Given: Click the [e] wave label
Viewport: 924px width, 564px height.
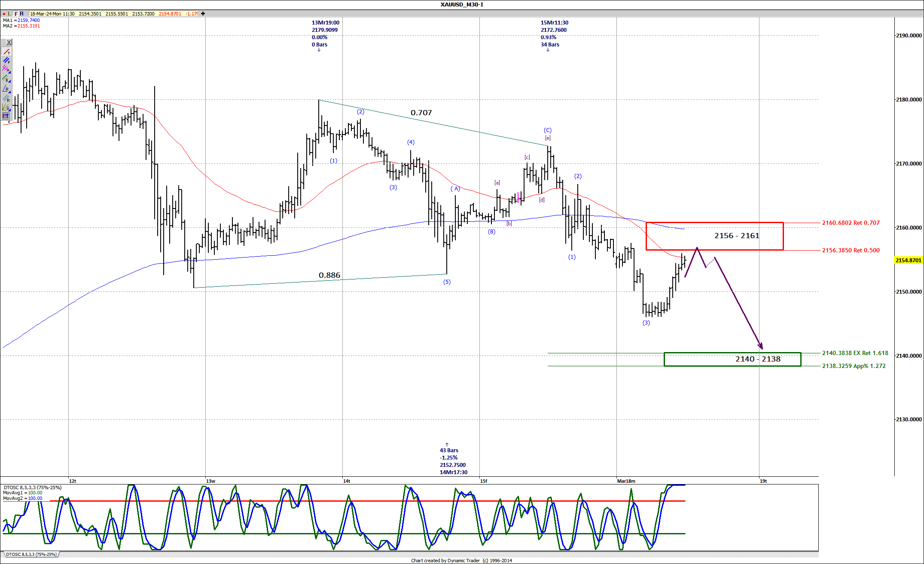Looking at the screenshot, I should [x=548, y=138].
